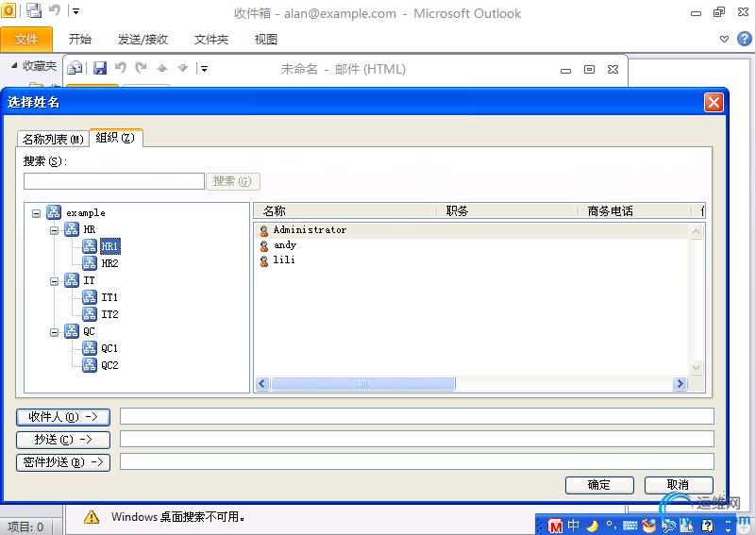This screenshot has width=756, height=535.
Task: Click the red M input method tray icon
Action: pyautogui.click(x=555, y=526)
